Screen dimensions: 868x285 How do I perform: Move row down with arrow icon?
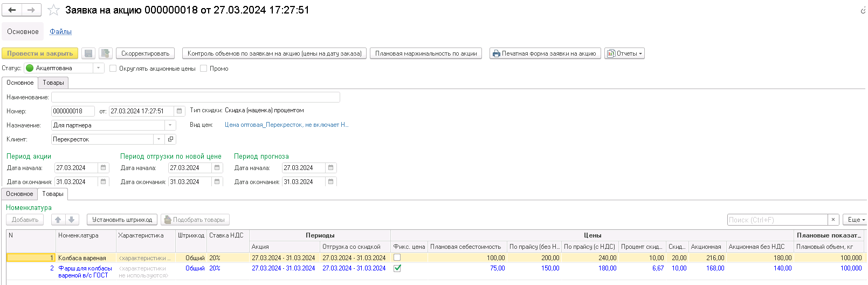[x=72, y=220]
